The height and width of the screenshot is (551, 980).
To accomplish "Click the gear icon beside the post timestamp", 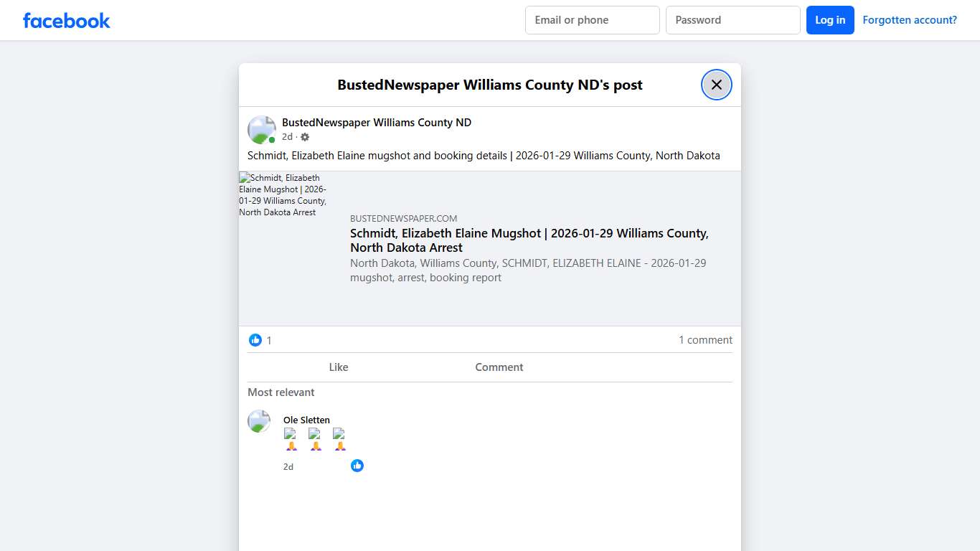I will [305, 137].
